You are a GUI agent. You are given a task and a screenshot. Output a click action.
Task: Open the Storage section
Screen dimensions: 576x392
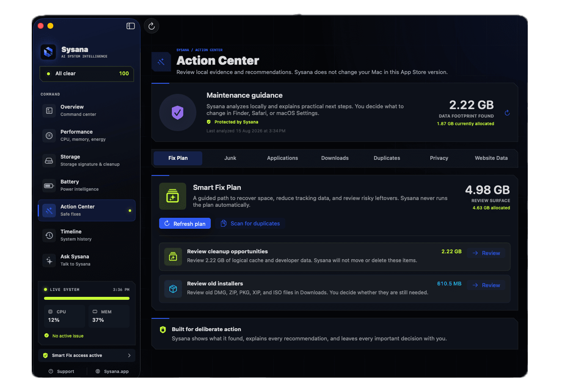pos(87,161)
